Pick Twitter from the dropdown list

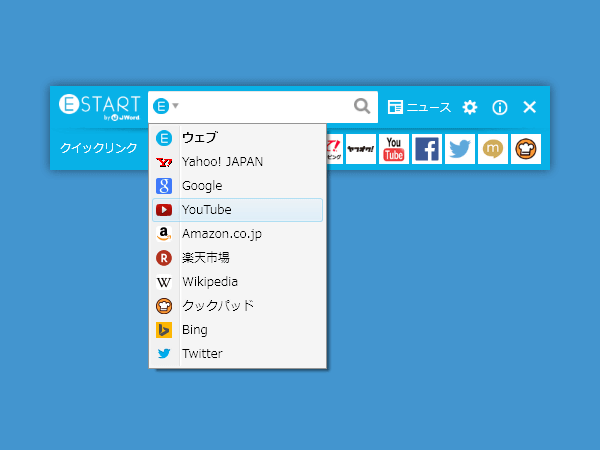(237, 354)
